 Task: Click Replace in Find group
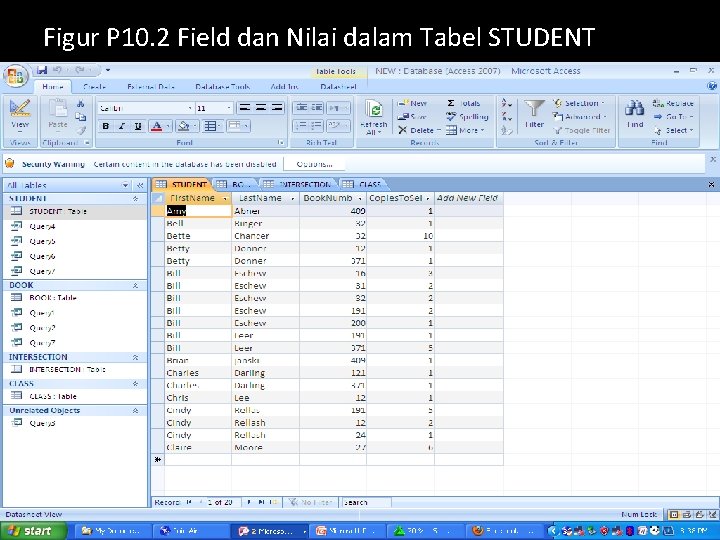tap(673, 103)
